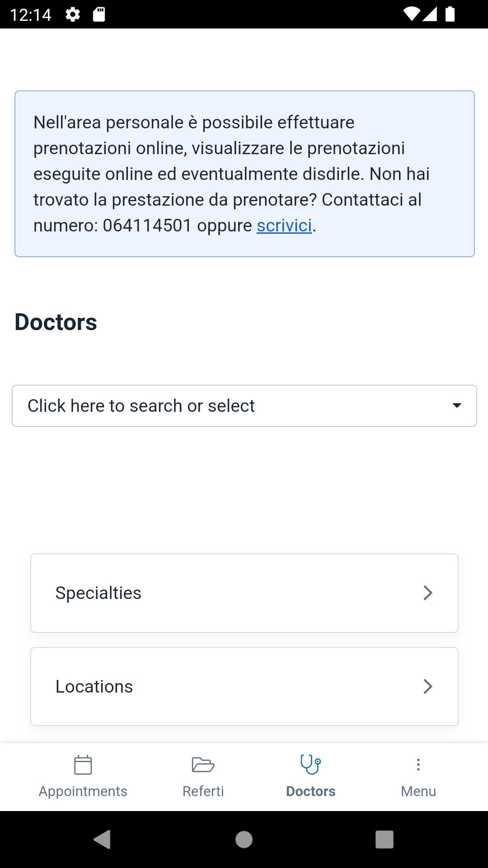Open the Specialties card
The image size is (488, 868).
(x=244, y=593)
